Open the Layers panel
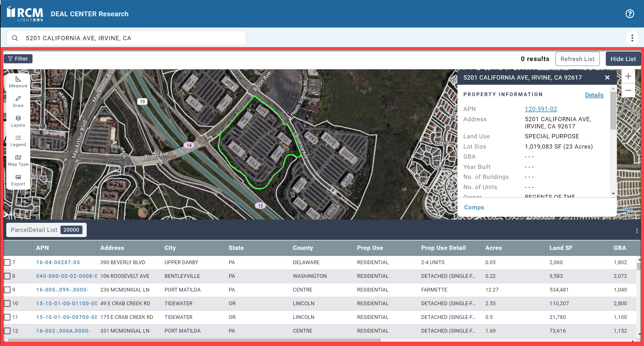Image resolution: width=644 pixels, height=346 pixels. tap(18, 121)
